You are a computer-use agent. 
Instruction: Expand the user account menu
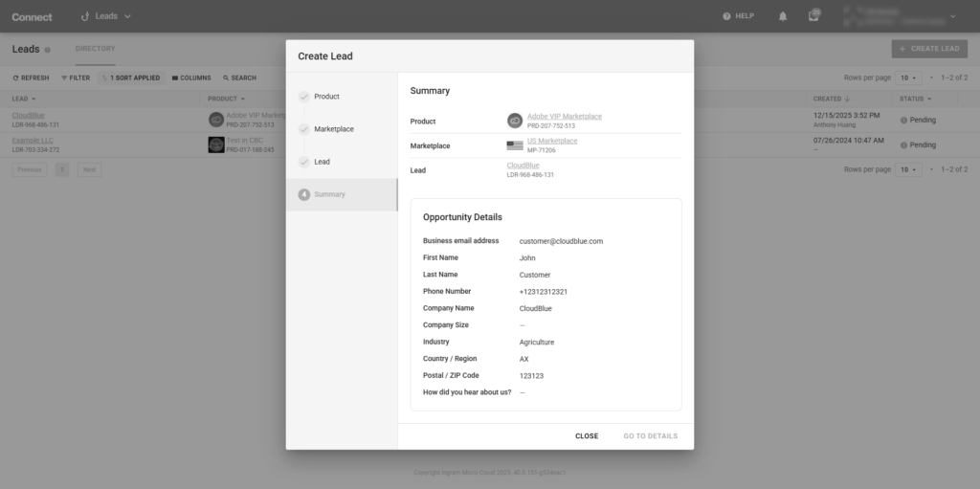[952, 16]
